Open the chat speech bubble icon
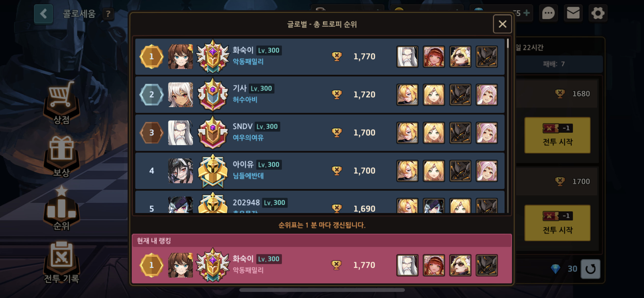The width and height of the screenshot is (644, 298). pyautogui.click(x=548, y=13)
